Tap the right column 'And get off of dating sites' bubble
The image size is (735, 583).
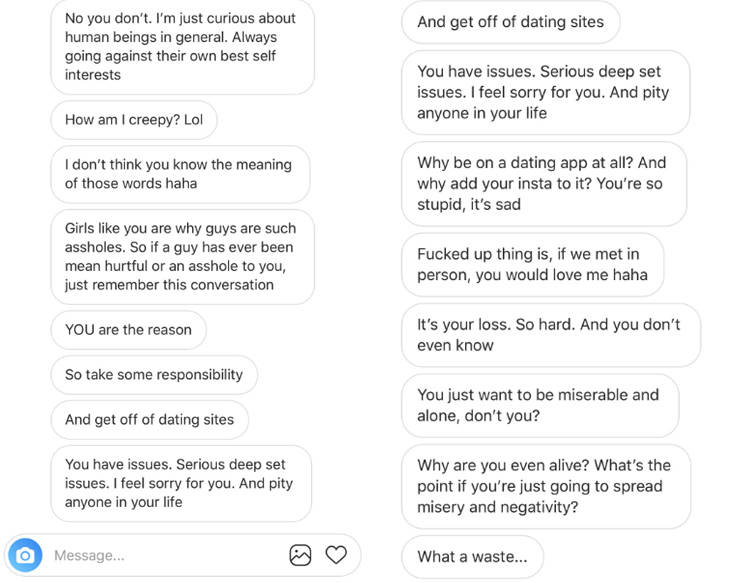[x=510, y=22]
